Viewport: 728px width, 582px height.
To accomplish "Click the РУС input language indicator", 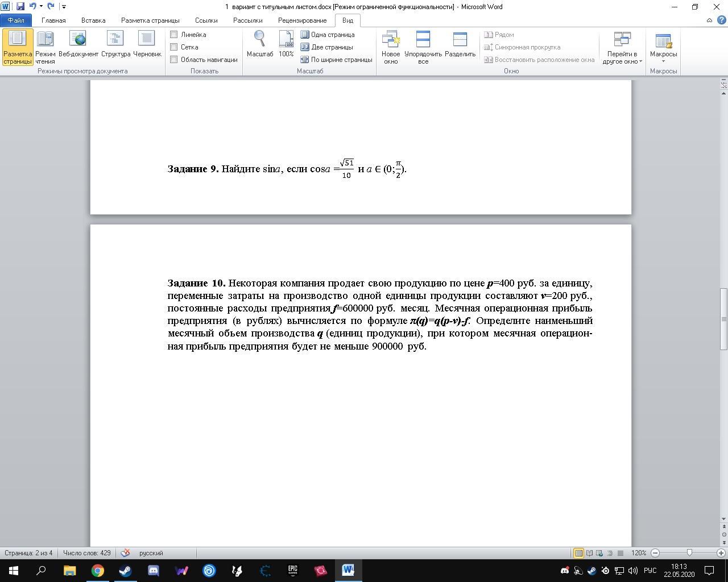I will tap(650, 570).
